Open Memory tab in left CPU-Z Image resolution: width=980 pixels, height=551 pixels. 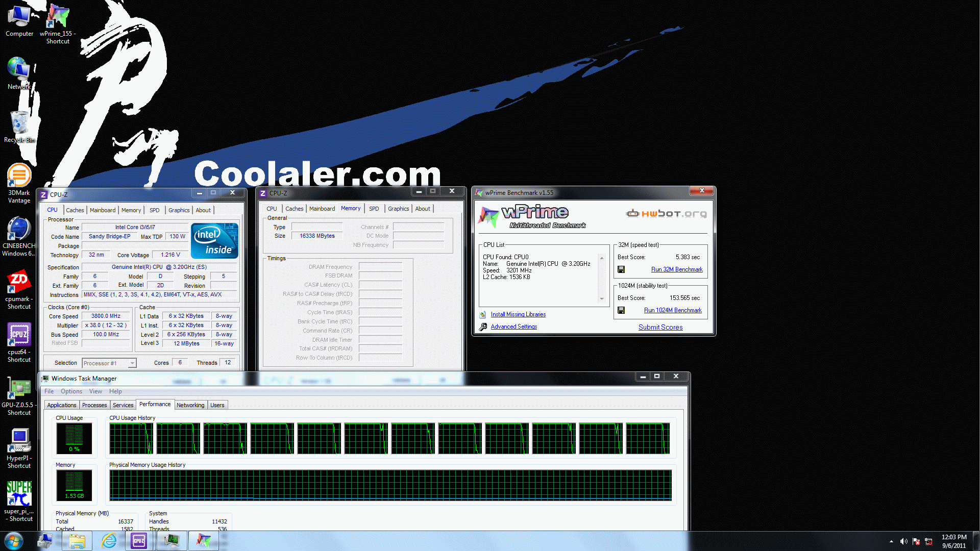[131, 210]
